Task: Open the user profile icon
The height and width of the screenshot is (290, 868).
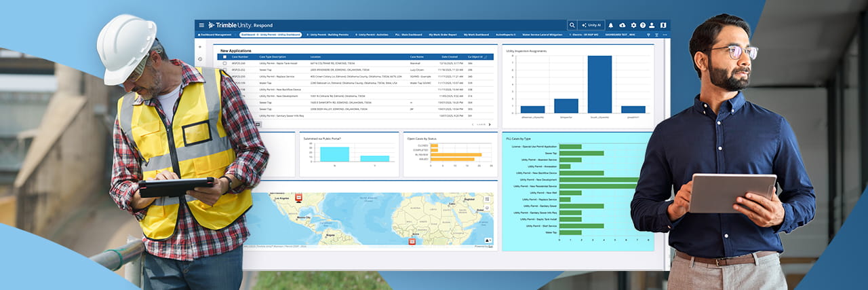Action: (652, 25)
